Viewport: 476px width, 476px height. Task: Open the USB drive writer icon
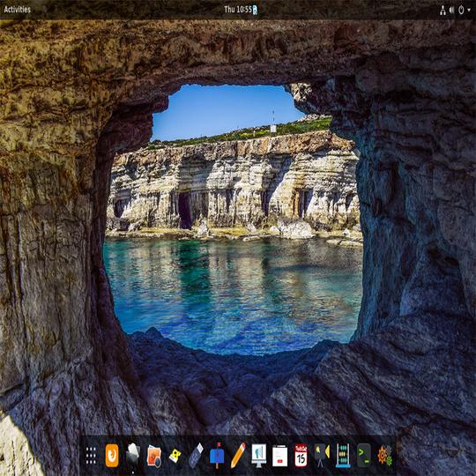click(196, 456)
